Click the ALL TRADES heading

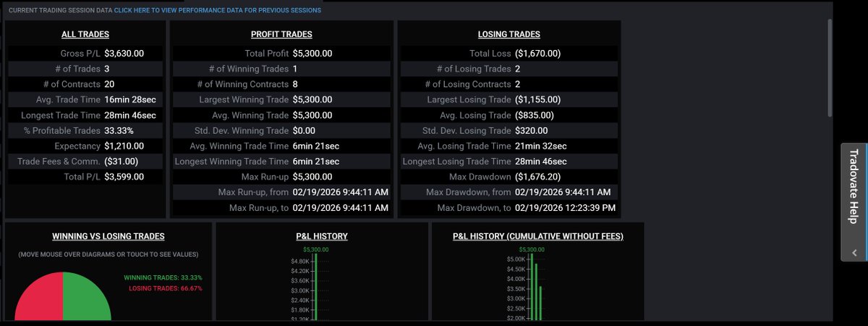click(85, 34)
